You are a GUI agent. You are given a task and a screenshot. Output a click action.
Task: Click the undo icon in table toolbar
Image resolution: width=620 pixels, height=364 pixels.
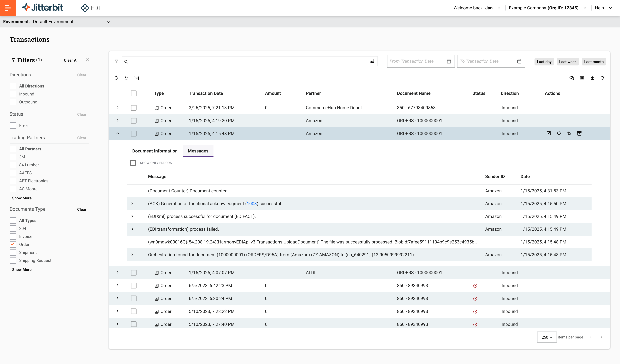pos(126,78)
